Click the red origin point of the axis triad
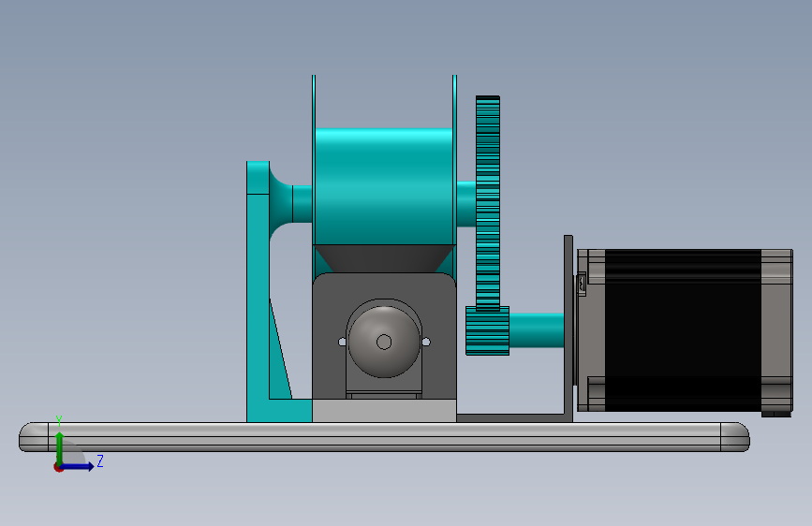The image size is (812, 526). [58, 467]
